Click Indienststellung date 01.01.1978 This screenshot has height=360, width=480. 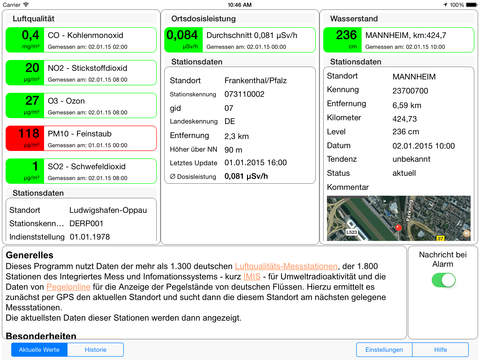(x=90, y=237)
